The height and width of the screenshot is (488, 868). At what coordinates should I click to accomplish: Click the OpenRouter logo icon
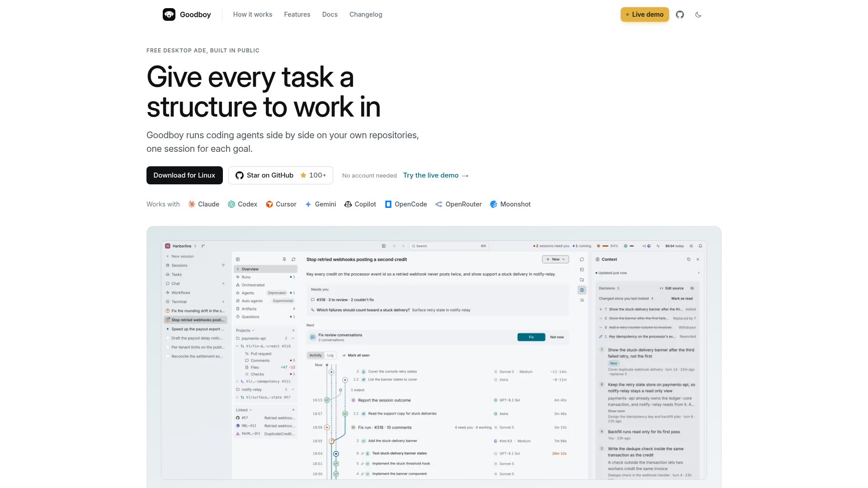(439, 204)
